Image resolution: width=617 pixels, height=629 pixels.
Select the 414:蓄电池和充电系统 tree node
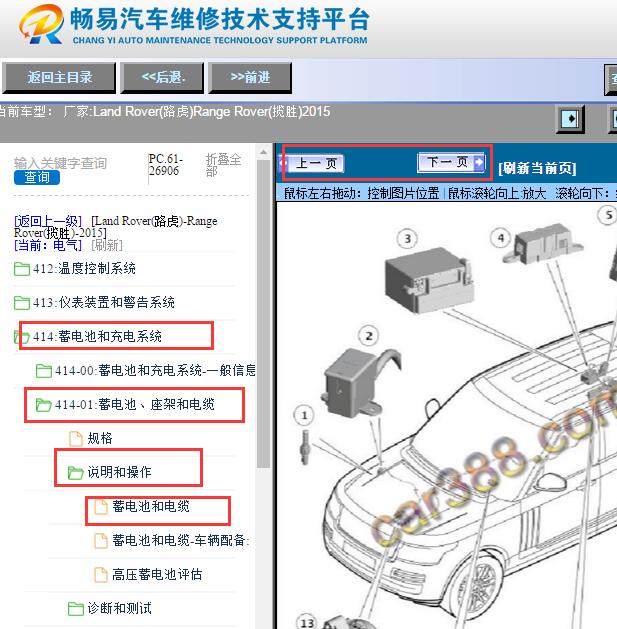97,336
